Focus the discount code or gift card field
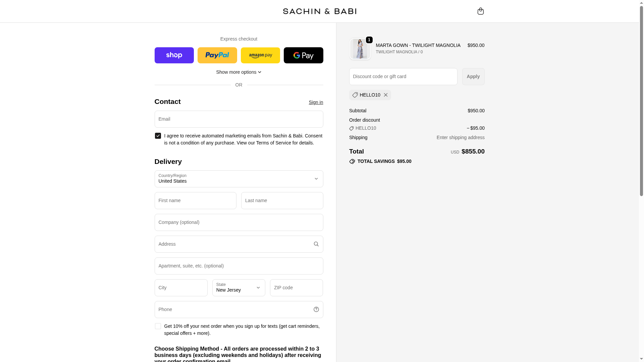This screenshot has height=362, width=644. [403, 76]
